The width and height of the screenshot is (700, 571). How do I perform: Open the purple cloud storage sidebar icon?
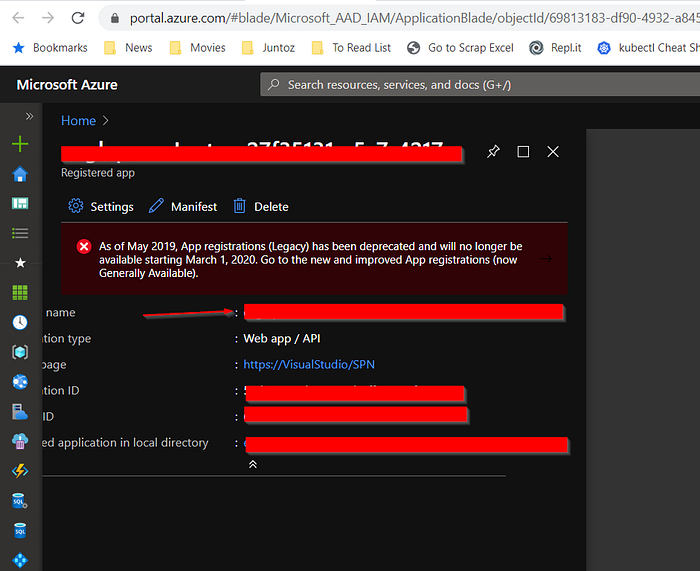(20, 442)
